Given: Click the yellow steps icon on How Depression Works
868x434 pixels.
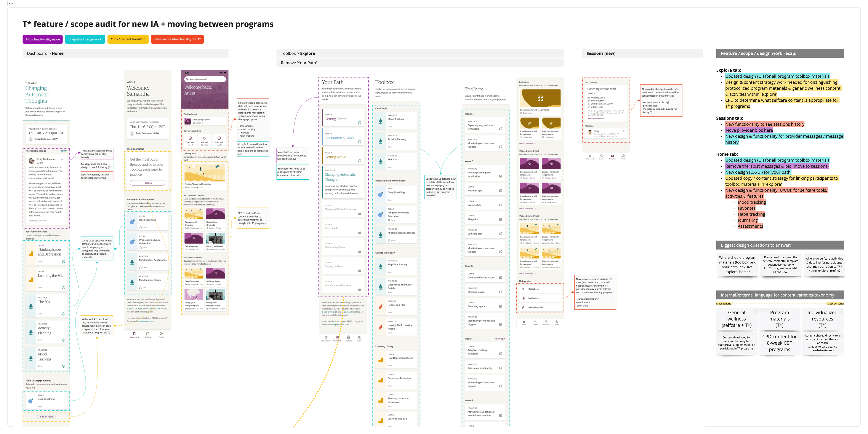Looking at the screenshot, I should 380,360.
